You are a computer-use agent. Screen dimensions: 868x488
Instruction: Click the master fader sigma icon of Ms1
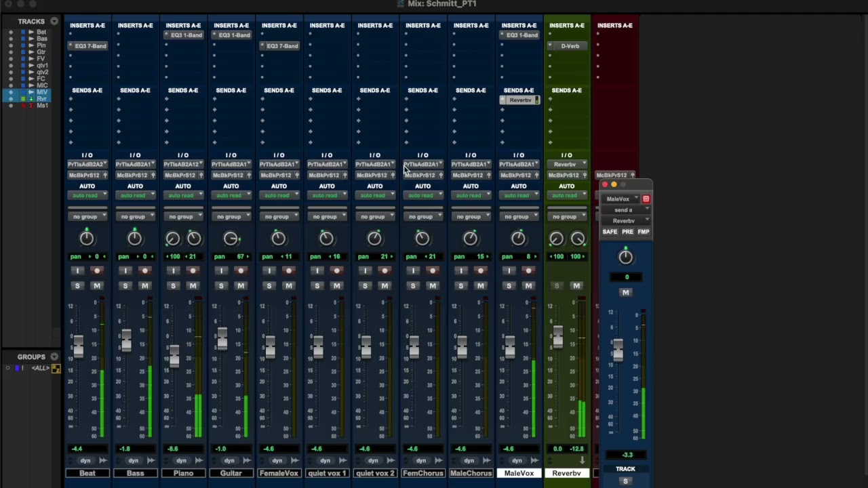[x=31, y=106]
